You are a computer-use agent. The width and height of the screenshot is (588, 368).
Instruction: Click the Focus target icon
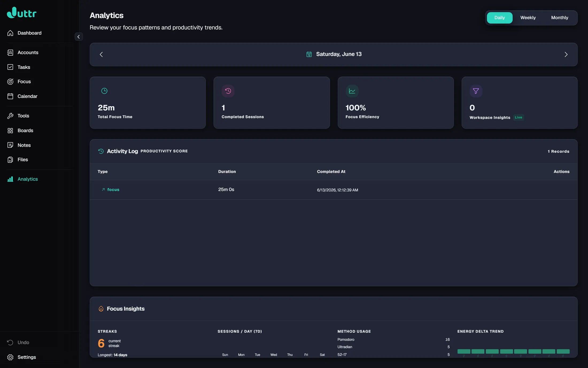tap(10, 82)
